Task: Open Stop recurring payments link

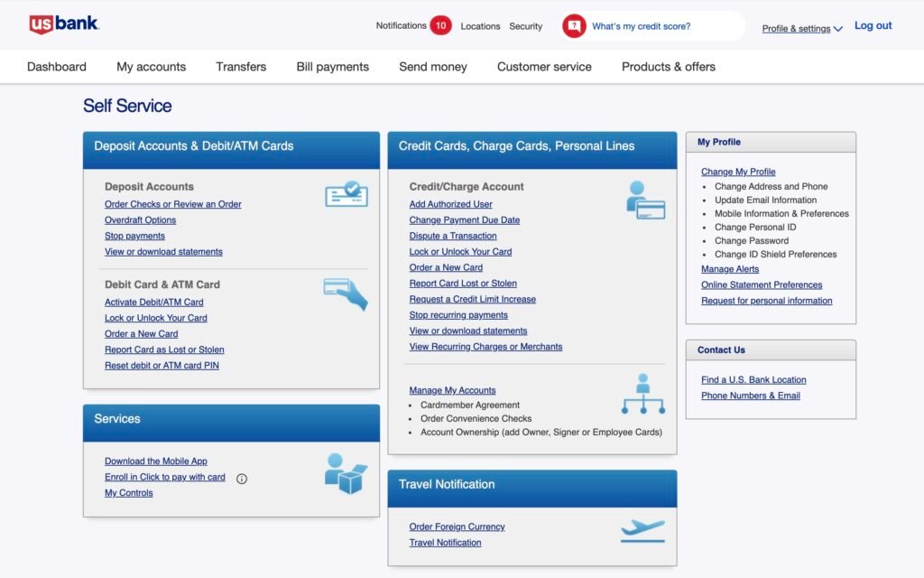Action: (x=458, y=315)
